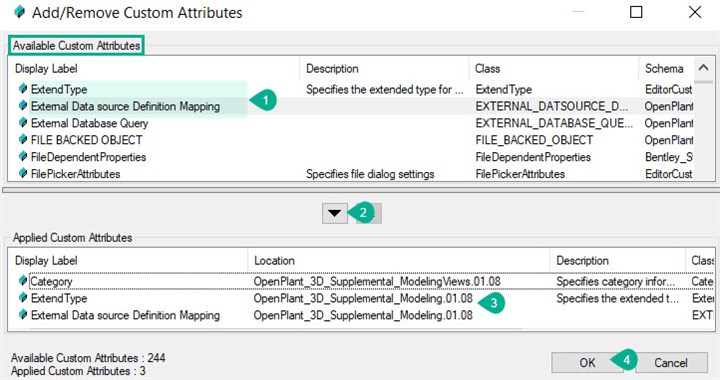Add selected attribute with down arrow button
The width and height of the screenshot is (720, 380).
(x=335, y=213)
